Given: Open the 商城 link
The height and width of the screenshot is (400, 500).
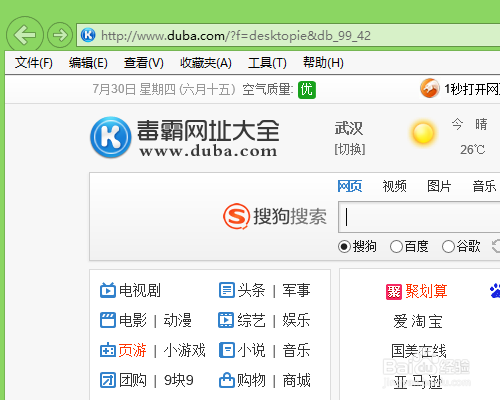Looking at the screenshot, I should [296, 380].
